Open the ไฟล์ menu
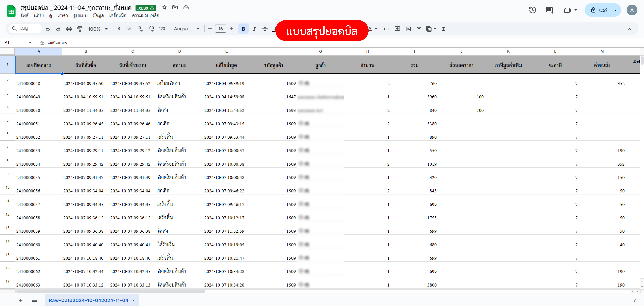The width and height of the screenshot is (644, 306). coord(24,16)
